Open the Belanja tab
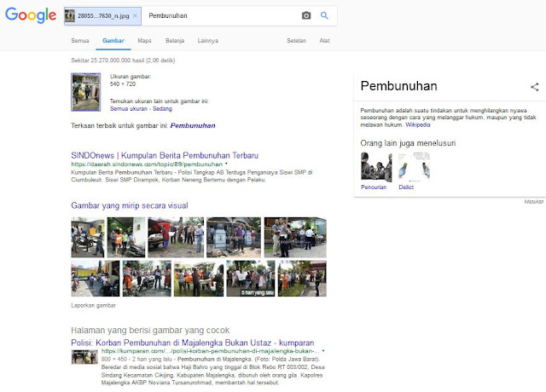The width and height of the screenshot is (546, 392). click(x=175, y=41)
